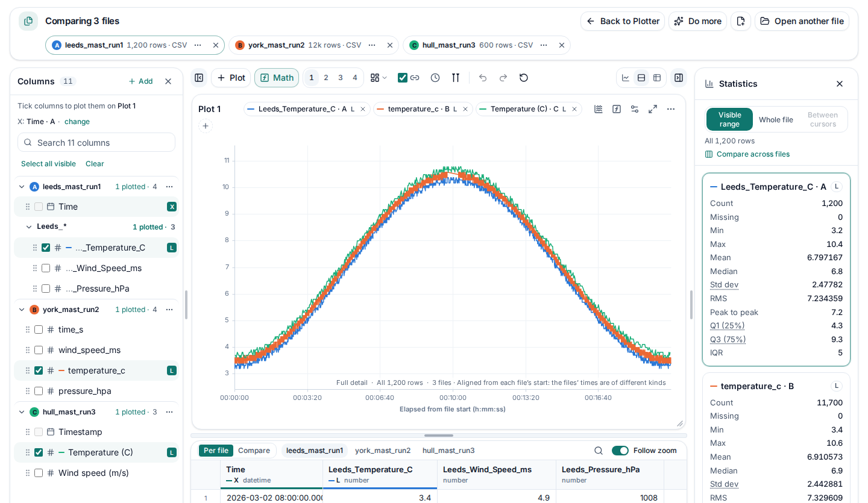Open Plot 1 formula icon
868x503 pixels.
[x=617, y=109]
